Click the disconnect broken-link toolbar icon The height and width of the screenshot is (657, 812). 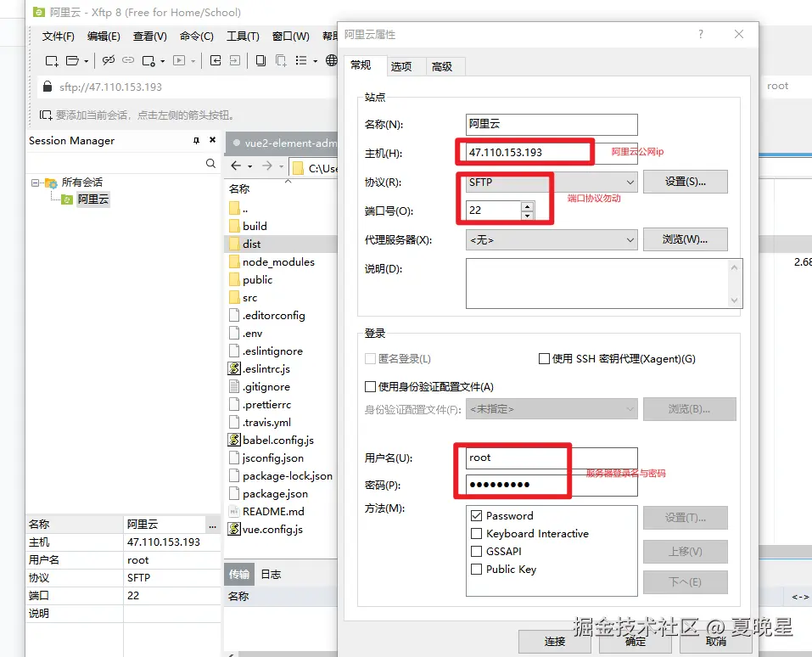click(x=109, y=60)
